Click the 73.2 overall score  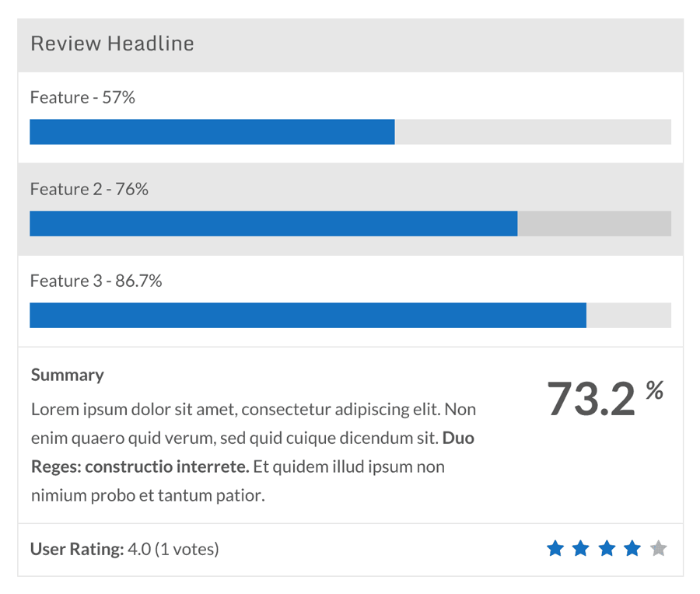point(591,399)
